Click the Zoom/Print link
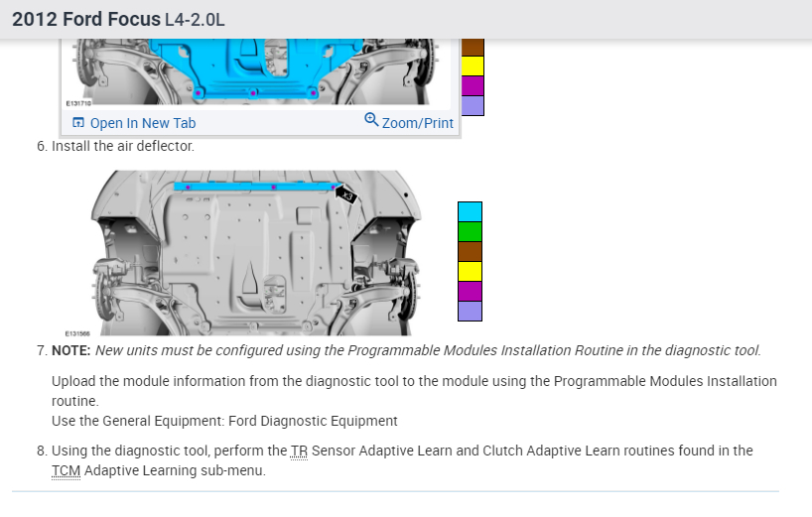This screenshot has height=517, width=812. (409, 122)
